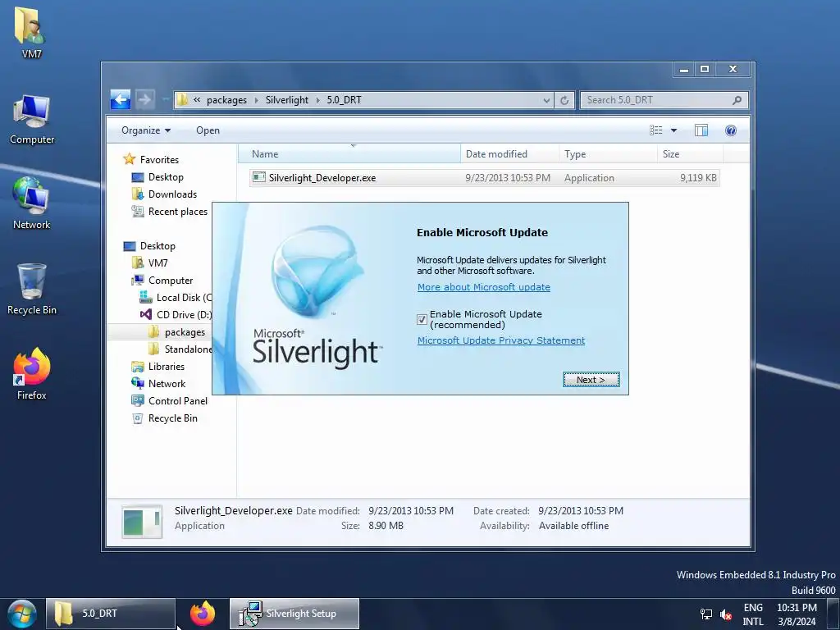Click the ENG INTL language indicator
Viewport: 840px width, 630px height.
(753, 614)
